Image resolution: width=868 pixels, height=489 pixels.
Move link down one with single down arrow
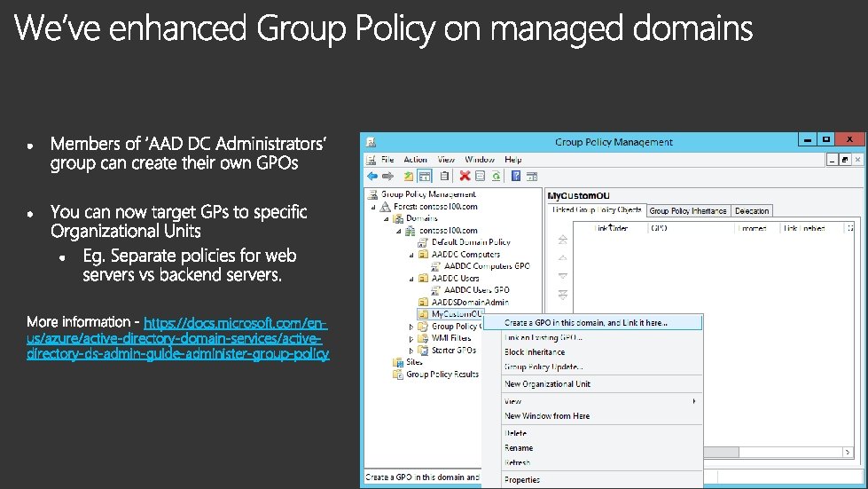pos(562,276)
